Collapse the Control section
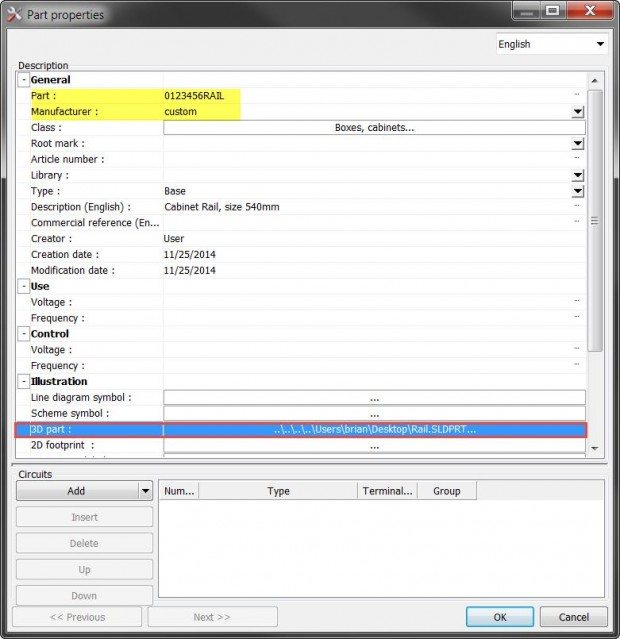 point(23,334)
